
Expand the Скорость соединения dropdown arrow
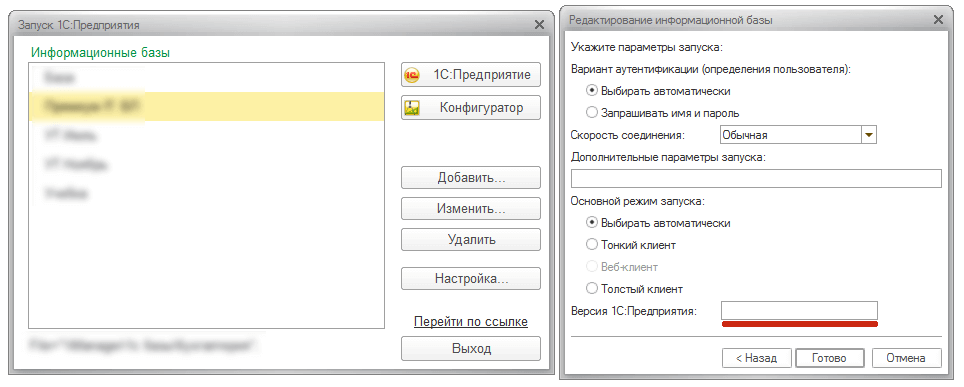coord(869,135)
